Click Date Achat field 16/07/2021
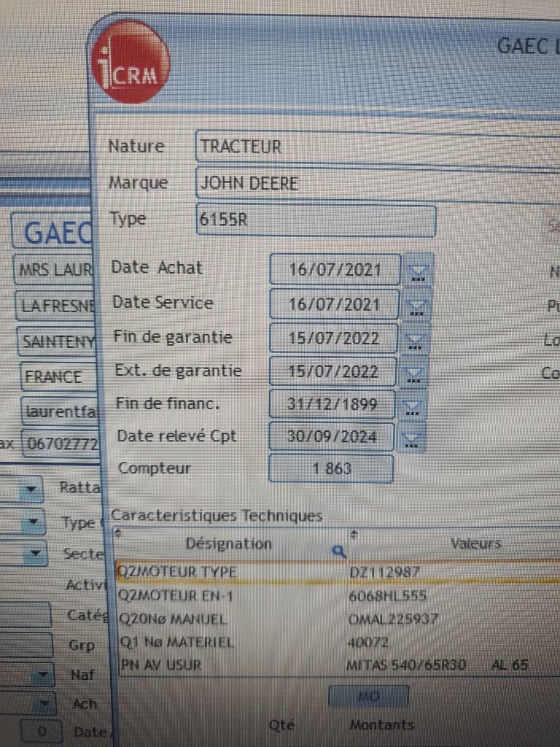The image size is (560, 747). [335, 270]
